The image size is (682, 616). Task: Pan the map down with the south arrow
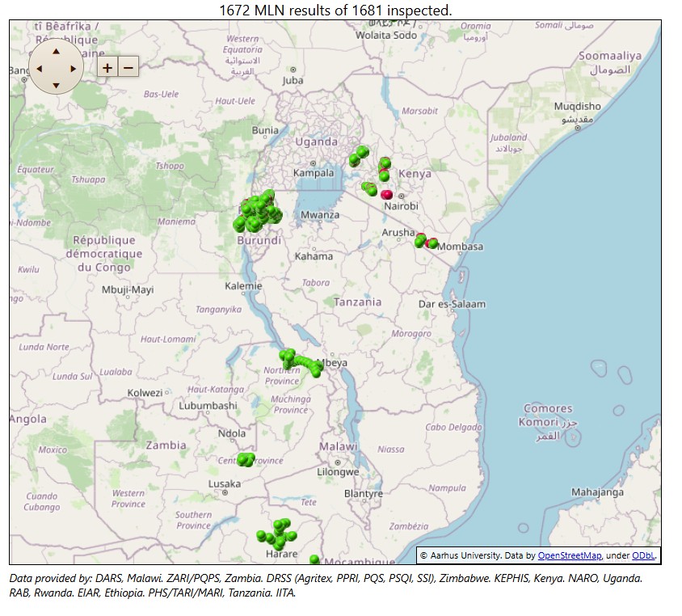click(56, 85)
